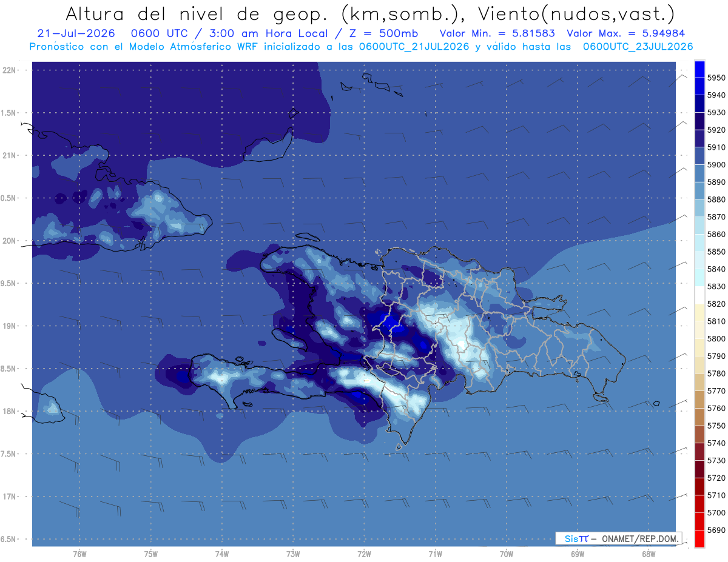The width and height of the screenshot is (728, 562).
Task: Click the brightest blue swatch above 5950
Action: 699,69
